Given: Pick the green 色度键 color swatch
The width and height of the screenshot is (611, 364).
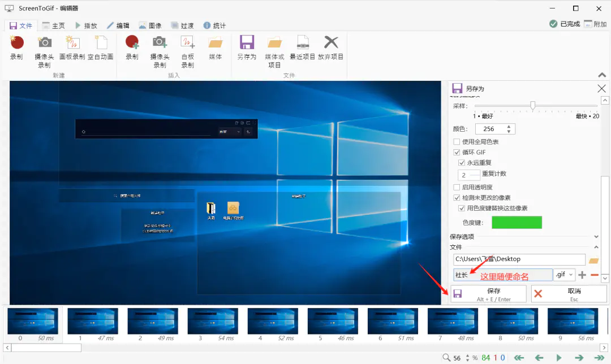Looking at the screenshot, I should (517, 222).
